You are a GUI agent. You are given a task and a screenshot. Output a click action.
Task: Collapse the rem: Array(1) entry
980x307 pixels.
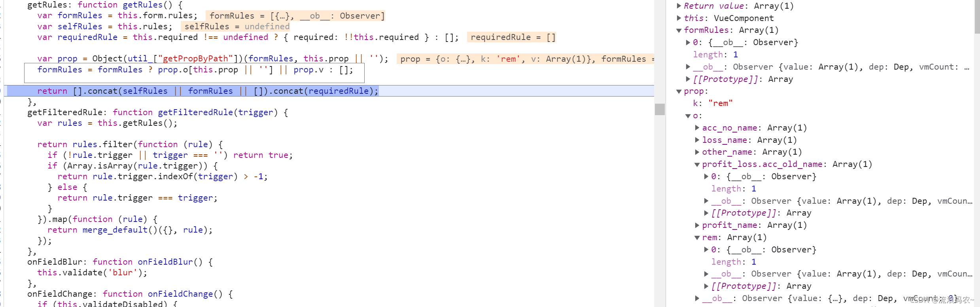pyautogui.click(x=697, y=238)
